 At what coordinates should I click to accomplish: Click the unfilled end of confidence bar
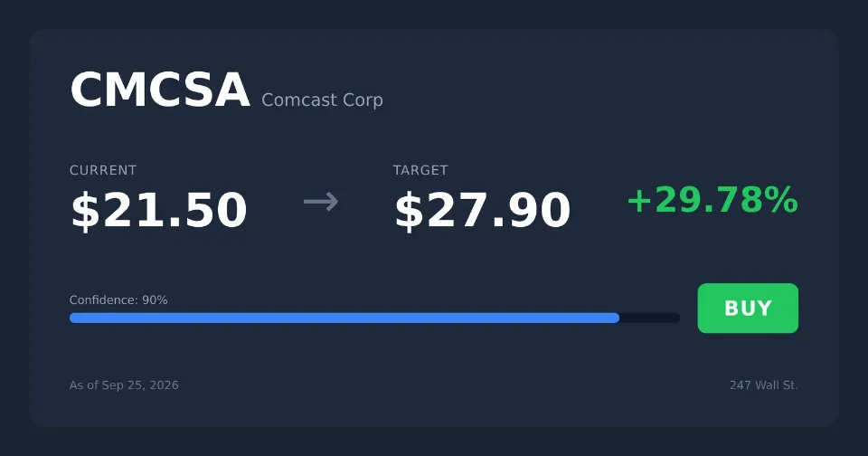point(650,318)
